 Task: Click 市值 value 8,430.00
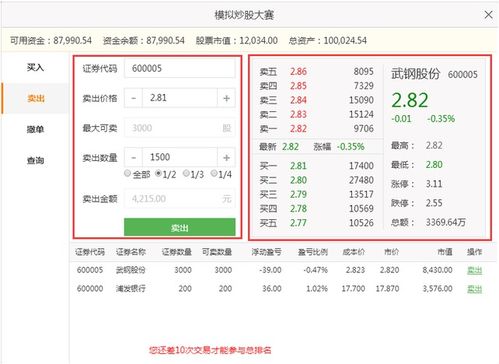click(x=437, y=270)
